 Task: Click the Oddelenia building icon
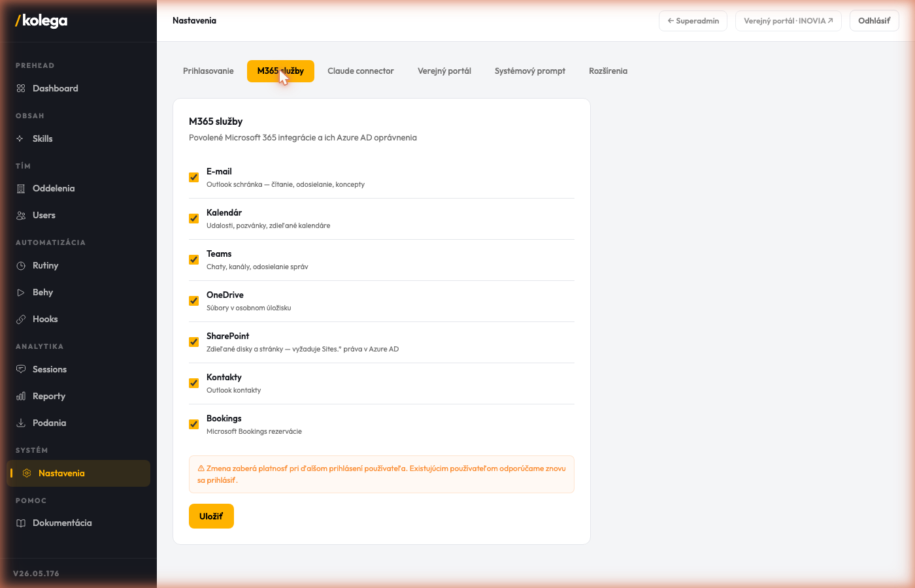click(21, 189)
